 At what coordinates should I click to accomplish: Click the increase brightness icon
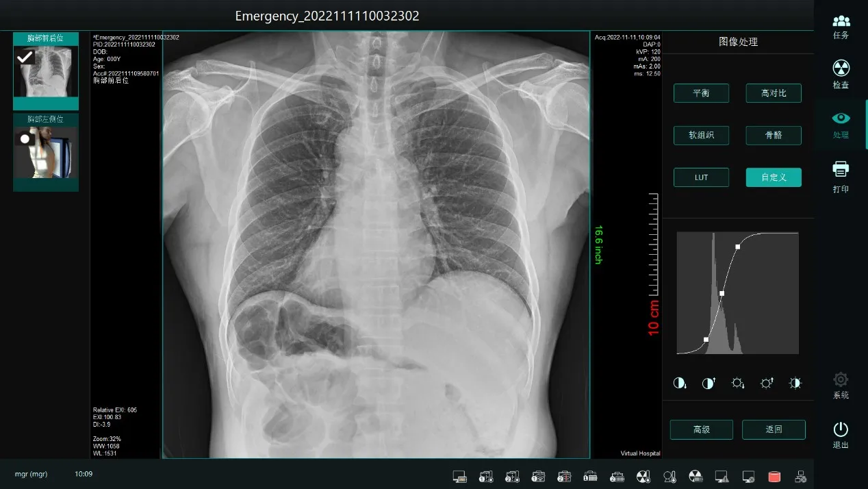[766, 383]
